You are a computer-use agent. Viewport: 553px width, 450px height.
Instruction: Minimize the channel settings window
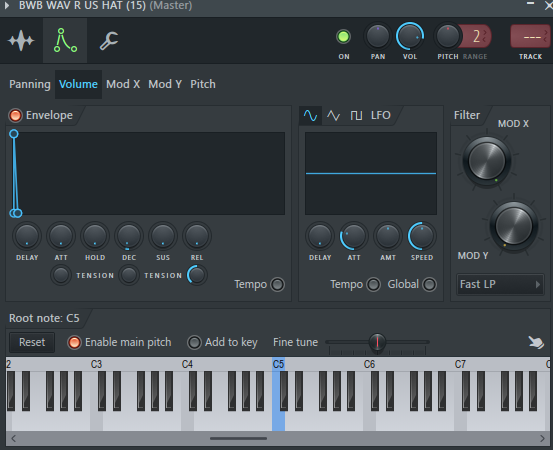[x=530, y=4]
